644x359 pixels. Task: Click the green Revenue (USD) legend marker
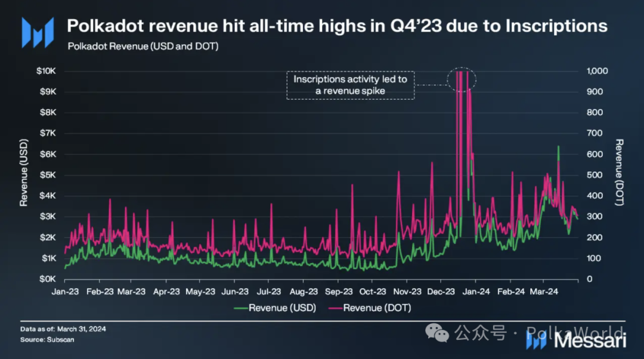coord(241,308)
